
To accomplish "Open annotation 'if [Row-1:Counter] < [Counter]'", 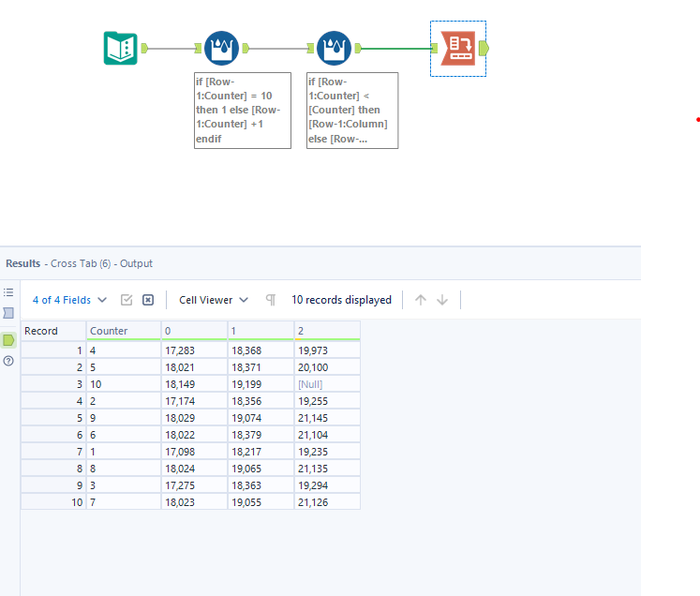I will (352, 111).
